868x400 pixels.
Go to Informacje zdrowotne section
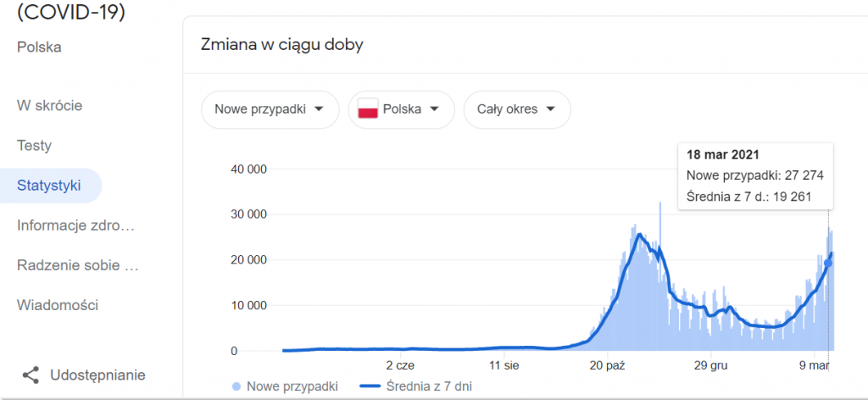tap(76, 225)
